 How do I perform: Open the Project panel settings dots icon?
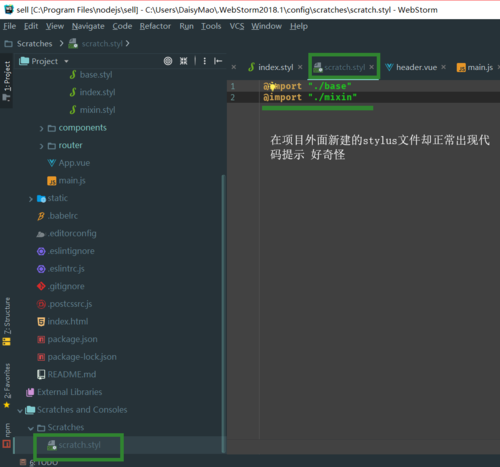(205, 61)
